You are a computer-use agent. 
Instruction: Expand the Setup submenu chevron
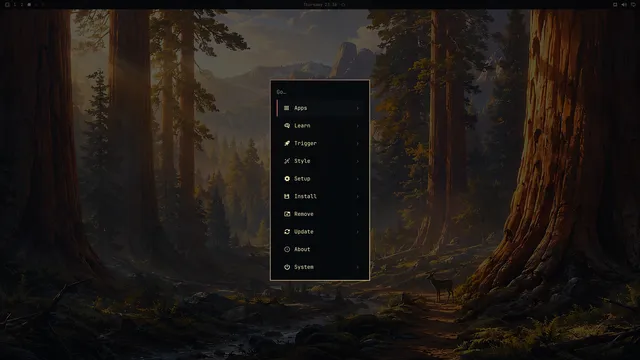(x=358, y=179)
